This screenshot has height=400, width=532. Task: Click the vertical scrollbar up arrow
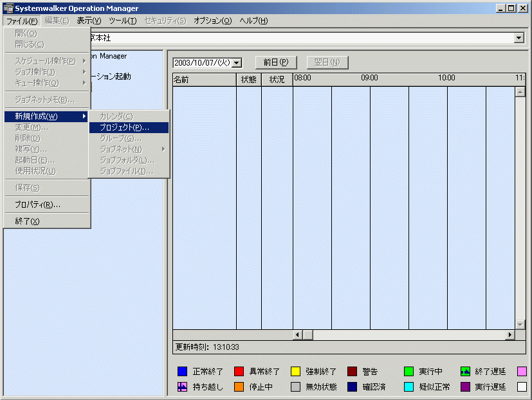click(520, 91)
